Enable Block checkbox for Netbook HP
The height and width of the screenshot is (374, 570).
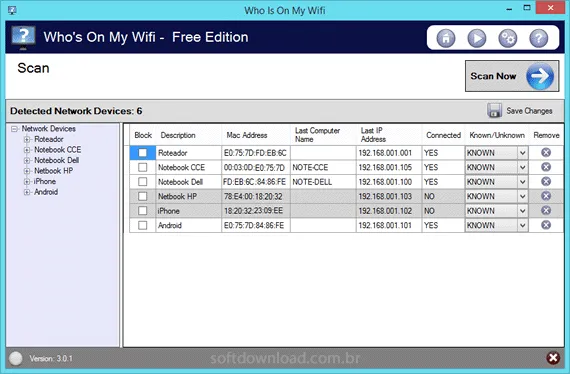click(x=142, y=196)
